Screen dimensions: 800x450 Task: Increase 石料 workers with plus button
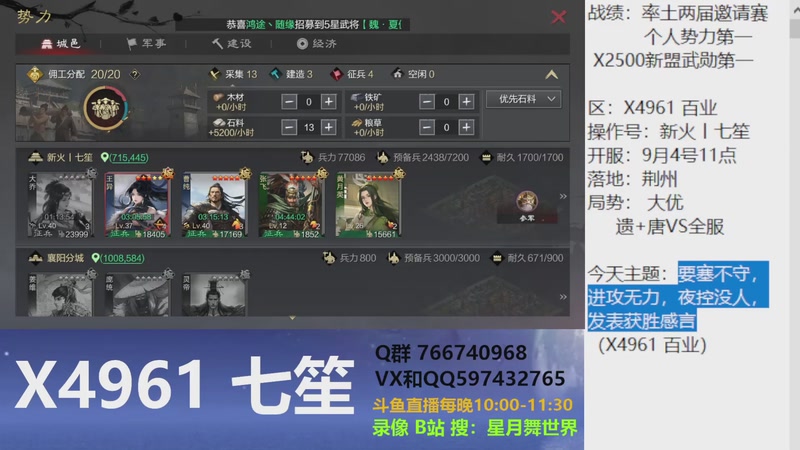329,127
